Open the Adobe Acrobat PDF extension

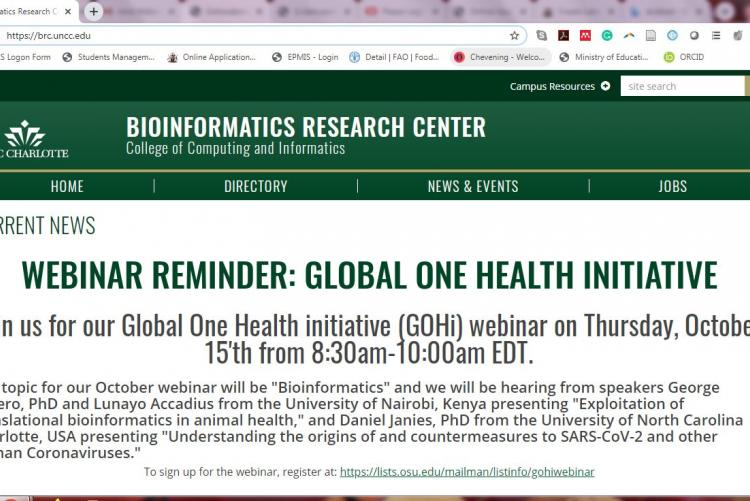(x=563, y=35)
